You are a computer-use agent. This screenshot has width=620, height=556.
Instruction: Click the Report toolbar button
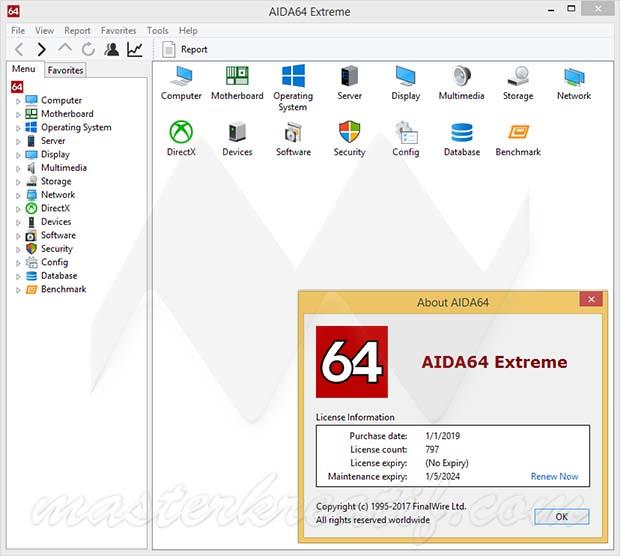[185, 49]
